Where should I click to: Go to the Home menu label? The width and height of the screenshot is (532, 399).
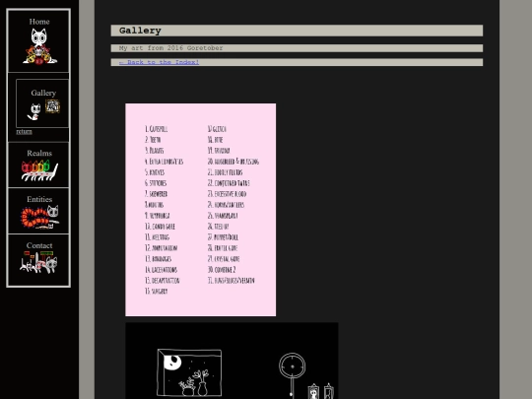click(x=39, y=22)
